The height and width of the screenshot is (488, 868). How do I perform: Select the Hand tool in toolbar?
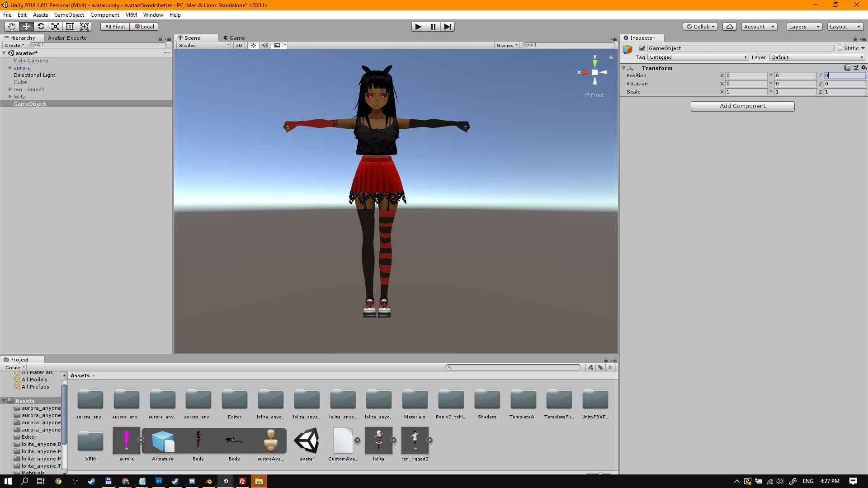click(x=12, y=27)
